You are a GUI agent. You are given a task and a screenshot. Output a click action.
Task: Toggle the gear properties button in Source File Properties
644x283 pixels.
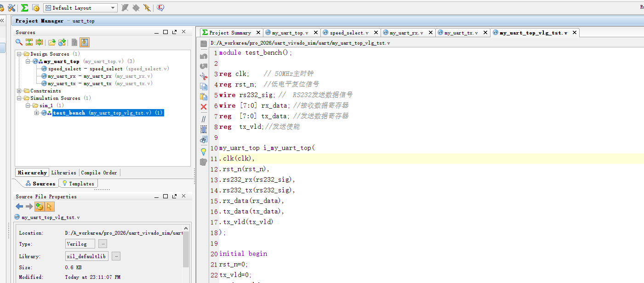point(40,207)
